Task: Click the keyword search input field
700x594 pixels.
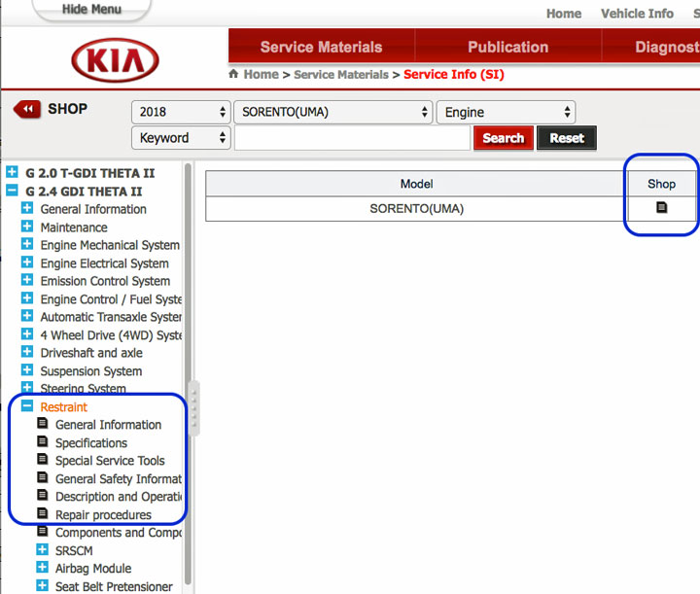Action: 352,138
